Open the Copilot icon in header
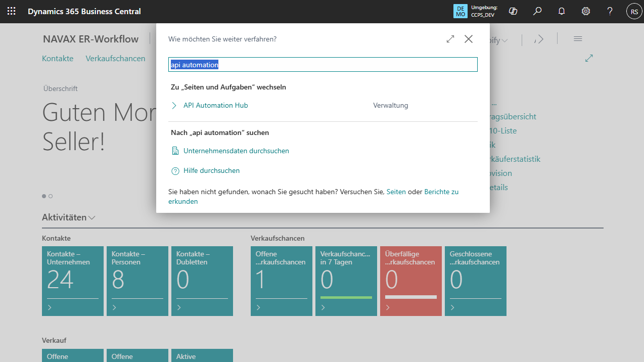644x362 pixels. click(x=513, y=11)
